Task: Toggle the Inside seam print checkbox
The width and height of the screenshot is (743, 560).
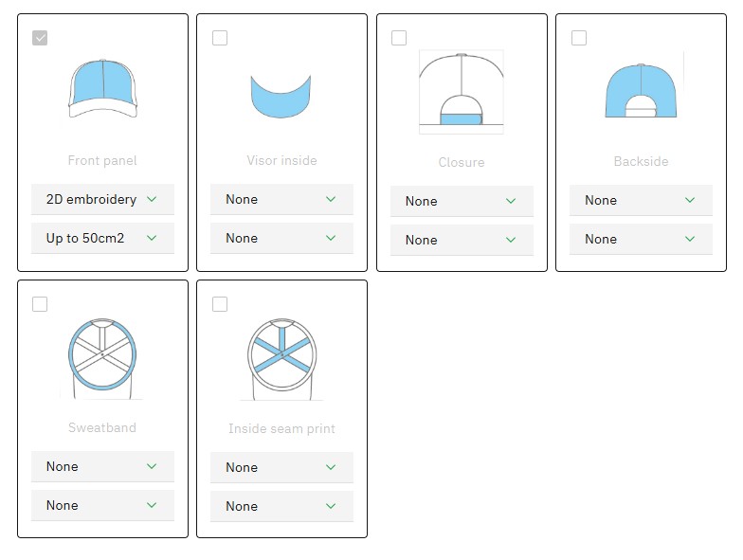Action: (220, 304)
